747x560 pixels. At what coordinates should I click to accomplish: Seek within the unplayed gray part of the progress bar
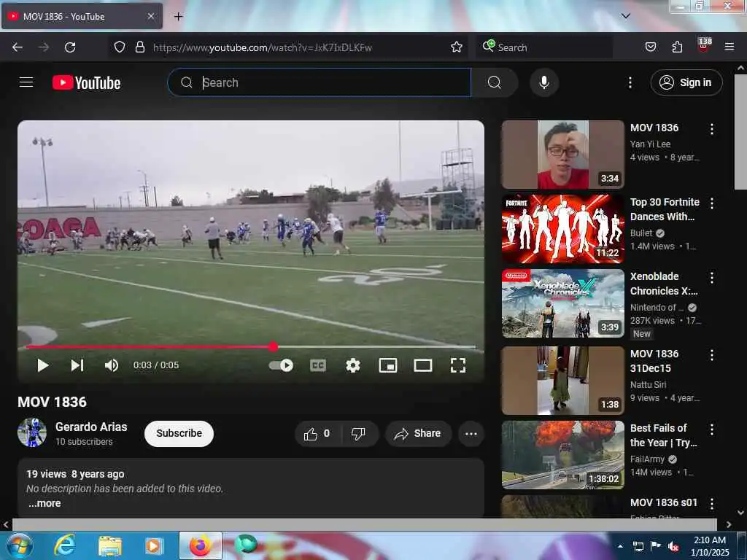(376, 346)
